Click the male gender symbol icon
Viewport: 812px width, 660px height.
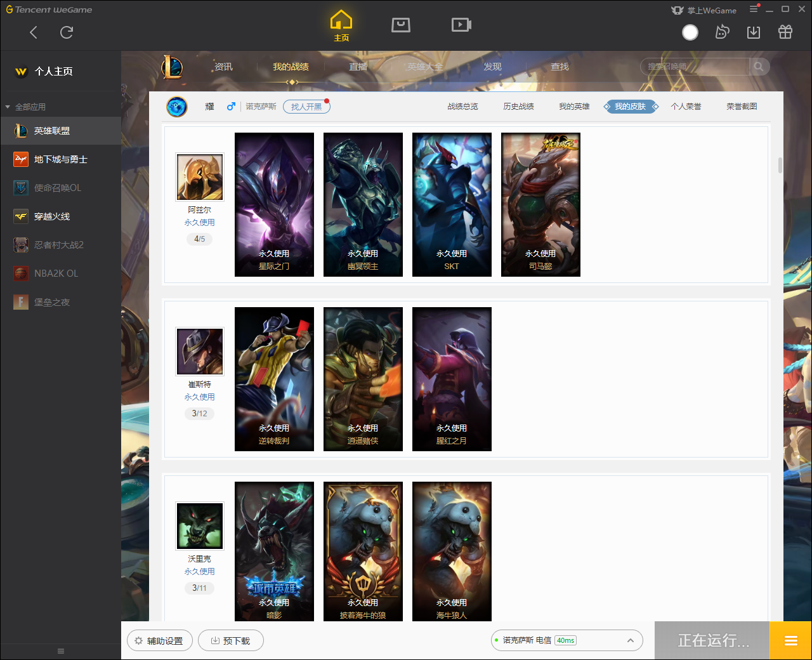231,107
